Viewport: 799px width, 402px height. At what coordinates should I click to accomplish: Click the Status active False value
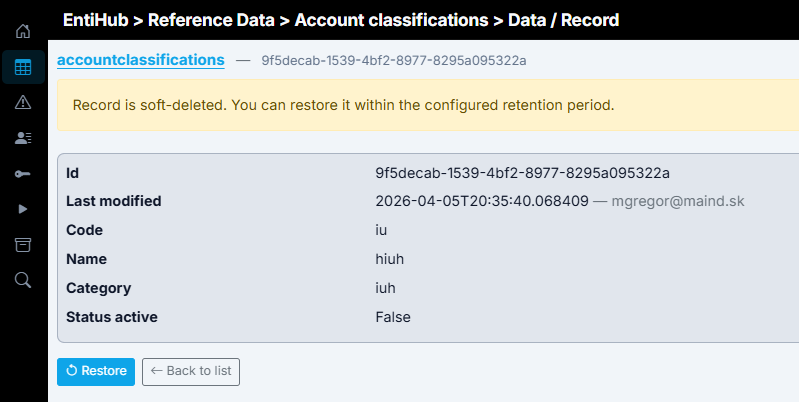(x=393, y=317)
